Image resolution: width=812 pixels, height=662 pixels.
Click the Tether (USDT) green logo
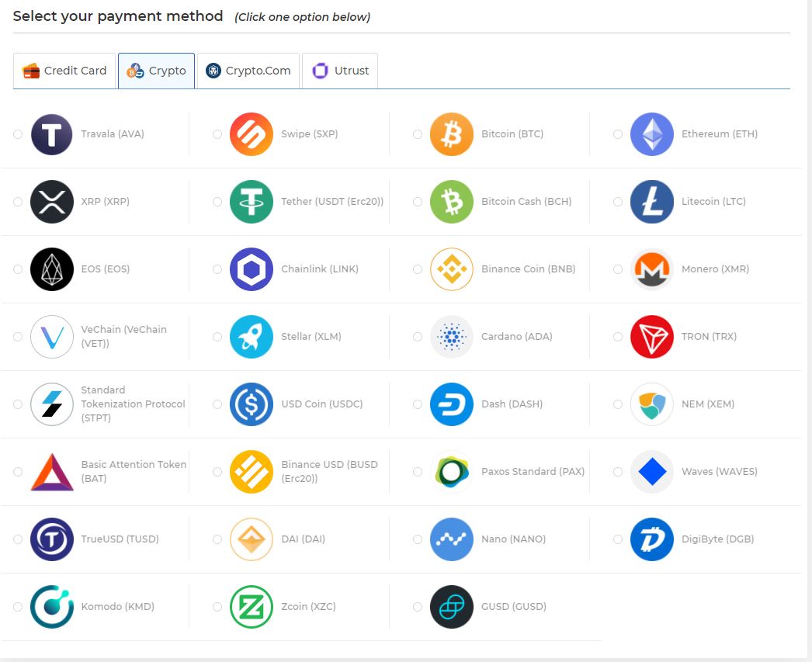(252, 202)
